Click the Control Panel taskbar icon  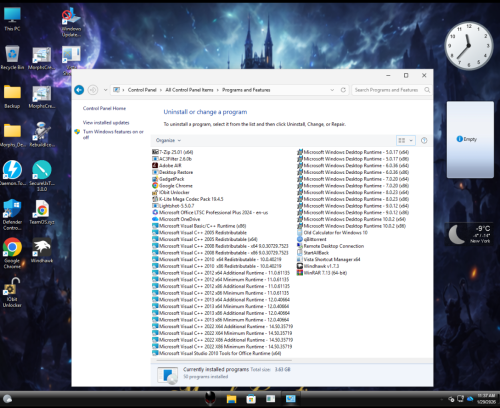point(290,399)
